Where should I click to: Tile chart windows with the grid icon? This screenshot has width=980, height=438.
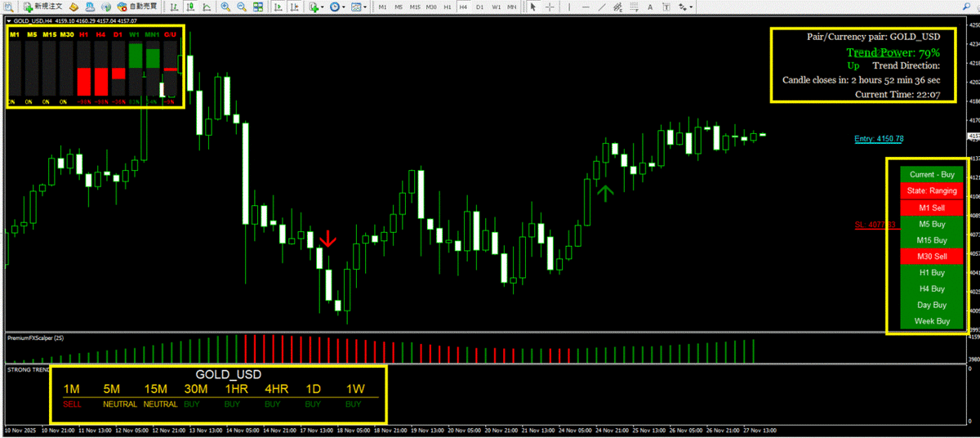pyautogui.click(x=258, y=7)
